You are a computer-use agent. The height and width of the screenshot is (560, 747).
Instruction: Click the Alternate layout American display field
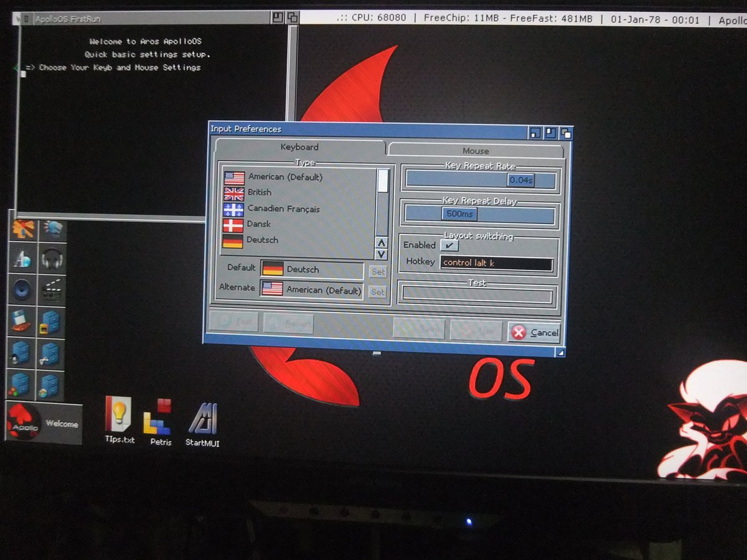coord(311,289)
